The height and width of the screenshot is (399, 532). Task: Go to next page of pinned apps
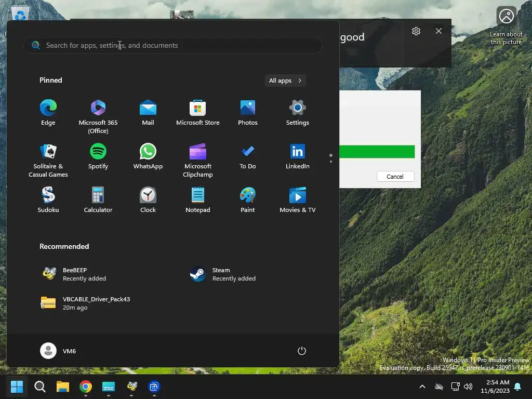[331, 162]
